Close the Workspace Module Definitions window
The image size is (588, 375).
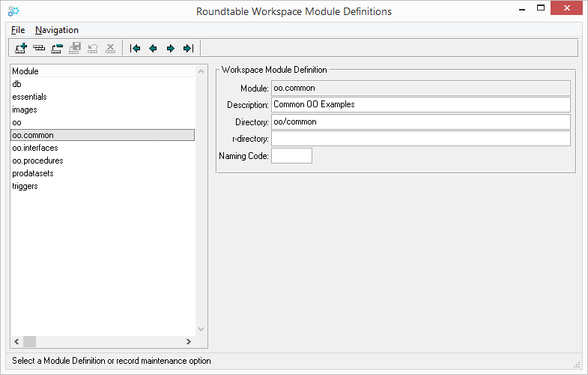pyautogui.click(x=566, y=8)
